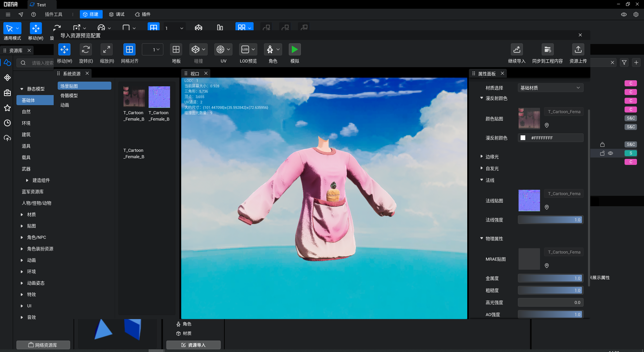
Task: Adjust the metallic (金属度) slider
Action: 550,278
